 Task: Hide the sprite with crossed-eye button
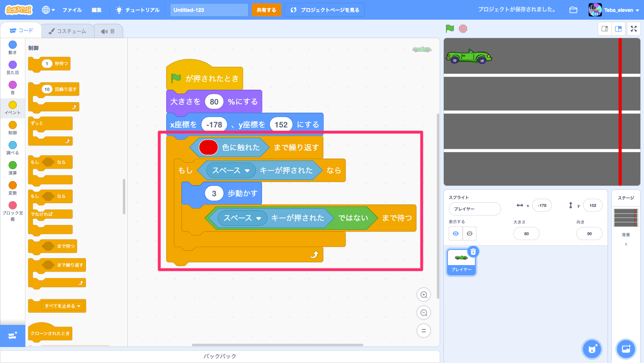(x=470, y=234)
